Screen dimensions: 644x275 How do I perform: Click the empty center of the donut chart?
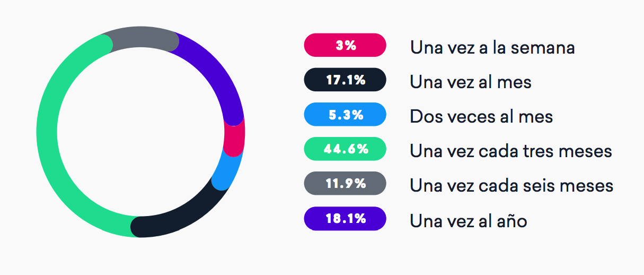click(x=140, y=133)
